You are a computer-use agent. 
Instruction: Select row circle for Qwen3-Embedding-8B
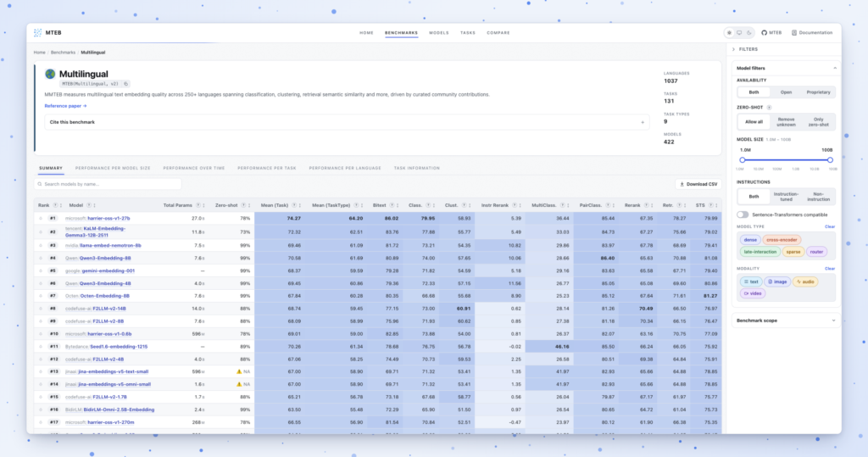tap(41, 258)
